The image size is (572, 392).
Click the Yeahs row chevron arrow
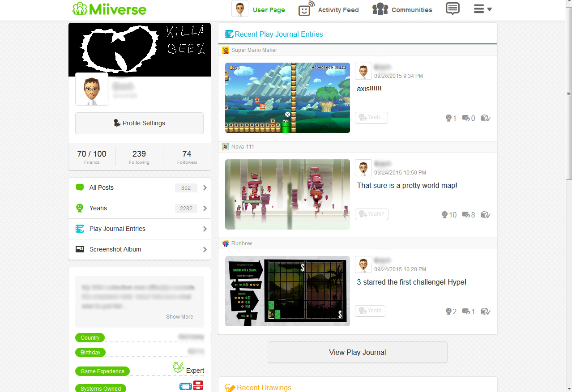pyautogui.click(x=205, y=209)
